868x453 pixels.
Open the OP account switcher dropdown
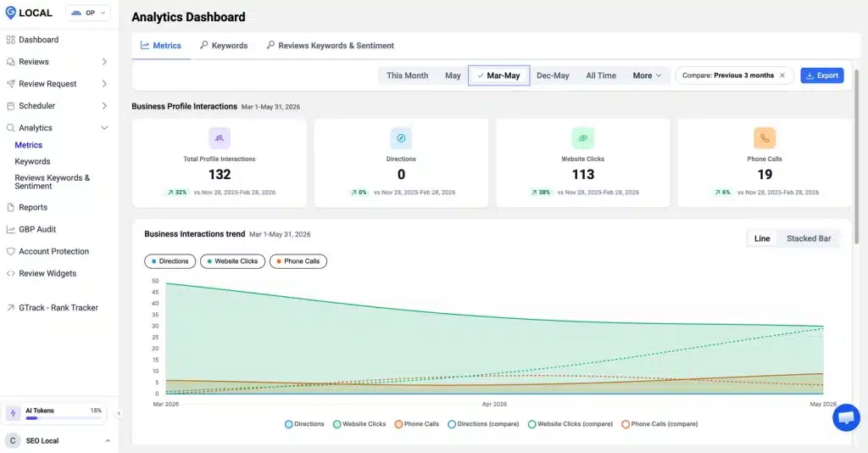[88, 13]
